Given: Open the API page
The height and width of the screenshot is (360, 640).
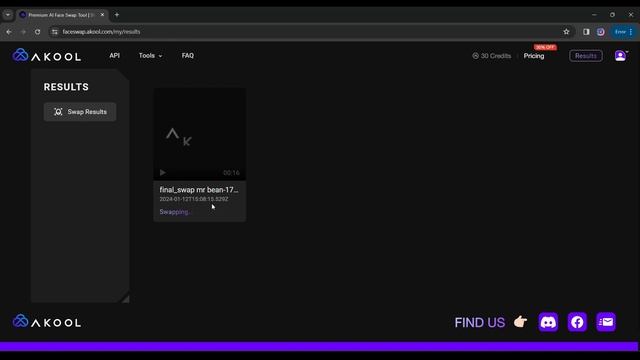Looking at the screenshot, I should point(114,56).
